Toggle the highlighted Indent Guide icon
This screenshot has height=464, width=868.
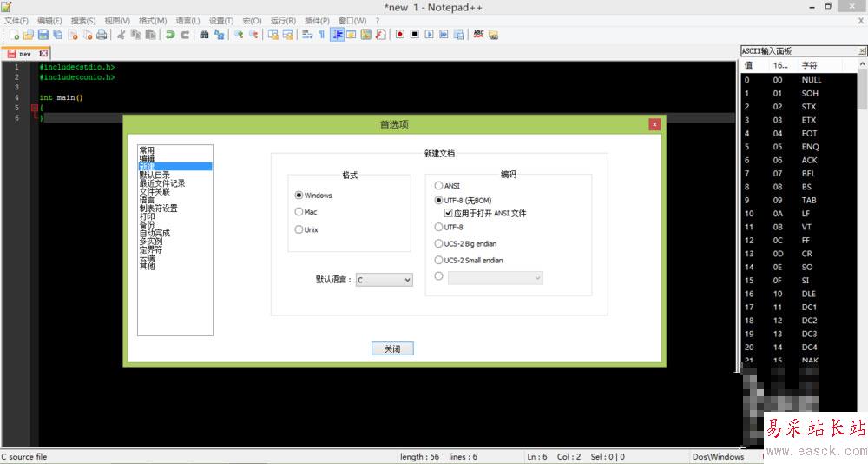337,35
